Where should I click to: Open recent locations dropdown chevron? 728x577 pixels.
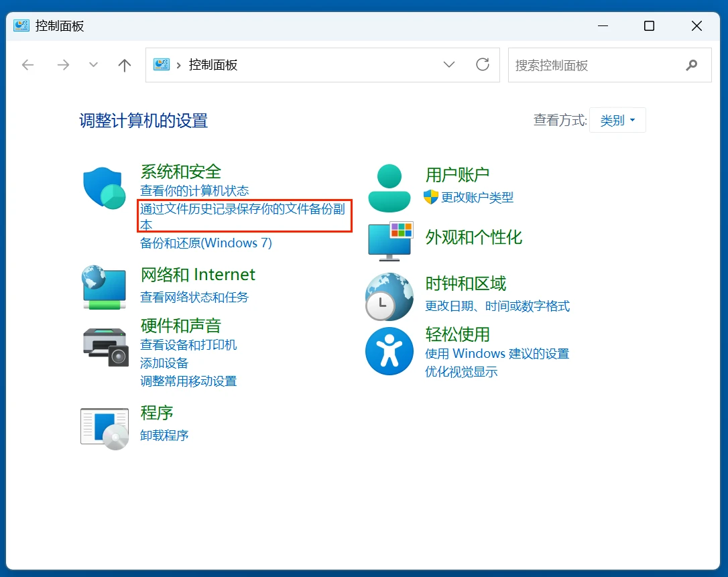(x=93, y=64)
